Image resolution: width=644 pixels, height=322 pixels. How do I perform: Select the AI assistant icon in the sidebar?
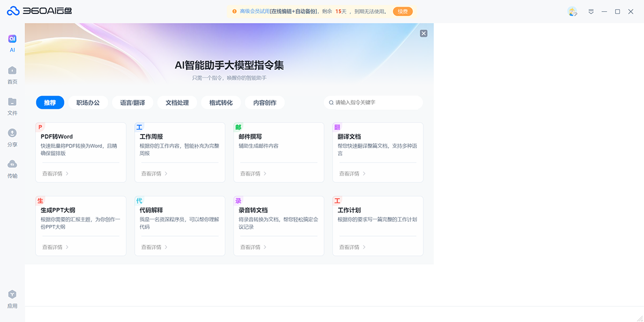[x=12, y=39]
